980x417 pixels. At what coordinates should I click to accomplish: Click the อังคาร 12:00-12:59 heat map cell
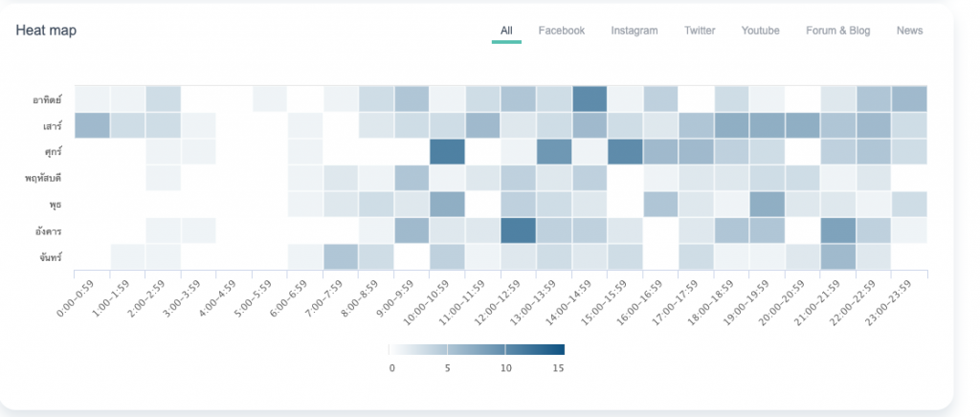pos(518,230)
